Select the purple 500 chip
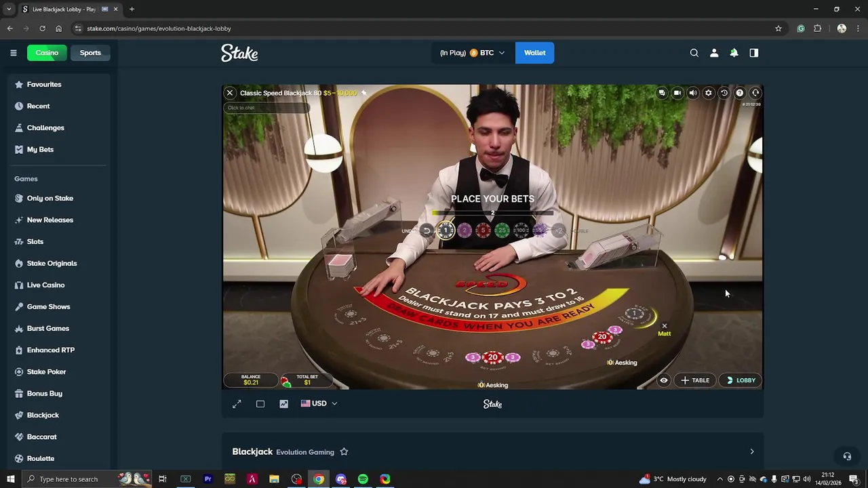 pyautogui.click(x=540, y=231)
